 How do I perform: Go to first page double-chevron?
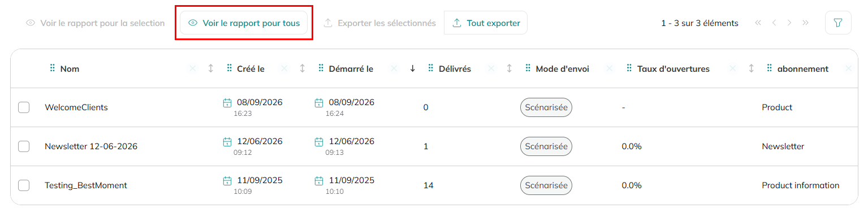tap(758, 23)
